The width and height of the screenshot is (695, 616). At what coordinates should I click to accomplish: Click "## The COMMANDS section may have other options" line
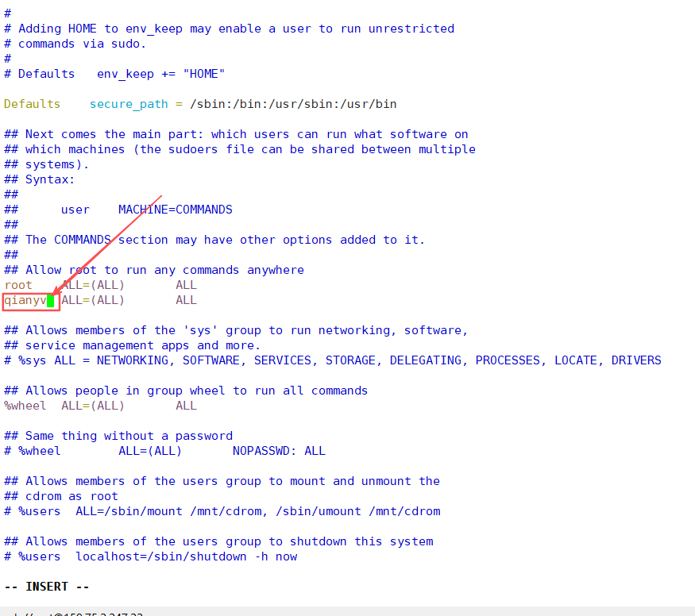pyautogui.click(x=214, y=240)
